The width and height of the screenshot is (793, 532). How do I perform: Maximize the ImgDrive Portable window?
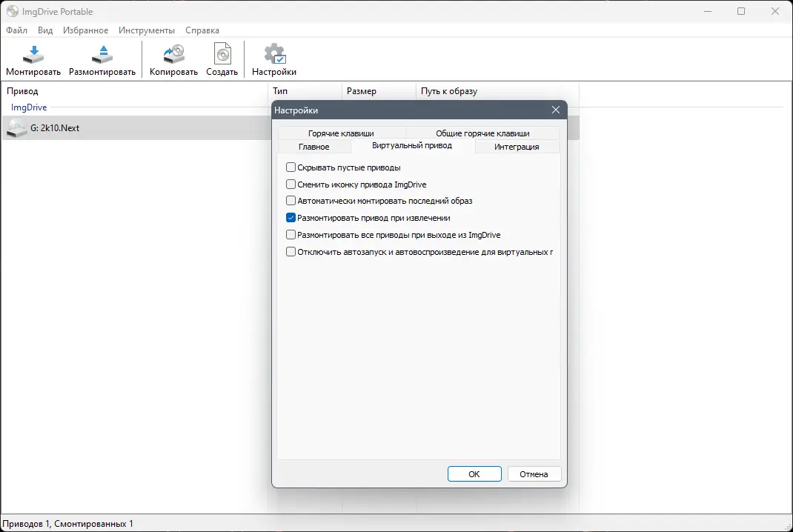(741, 11)
